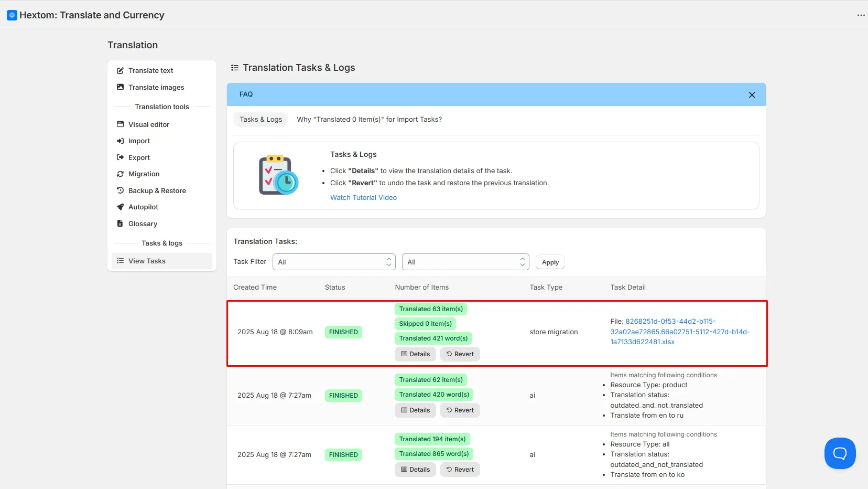Click the Migration sync icon
The image size is (868, 489).
tap(120, 174)
